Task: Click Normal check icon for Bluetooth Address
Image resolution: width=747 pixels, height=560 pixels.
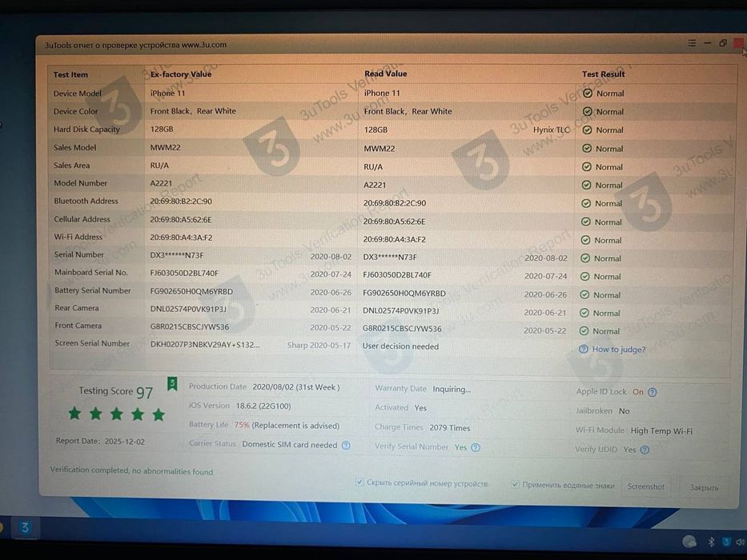Action: [586, 204]
